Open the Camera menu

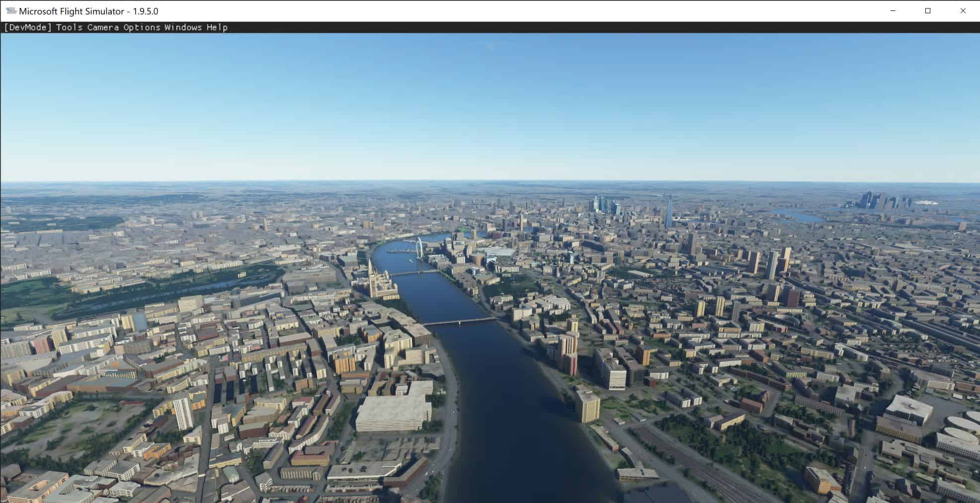103,27
